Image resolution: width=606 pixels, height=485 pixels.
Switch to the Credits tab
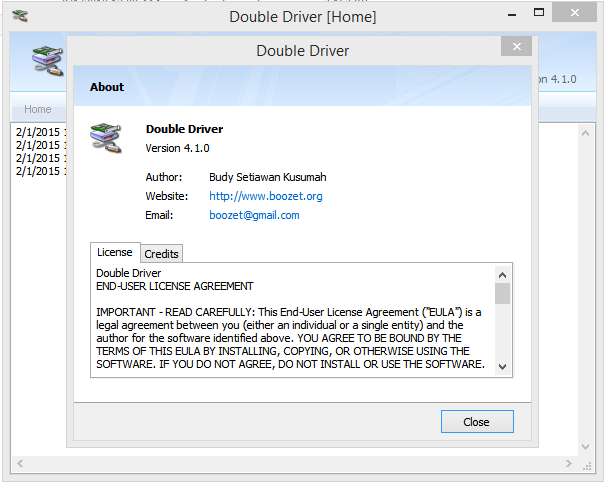tap(161, 254)
